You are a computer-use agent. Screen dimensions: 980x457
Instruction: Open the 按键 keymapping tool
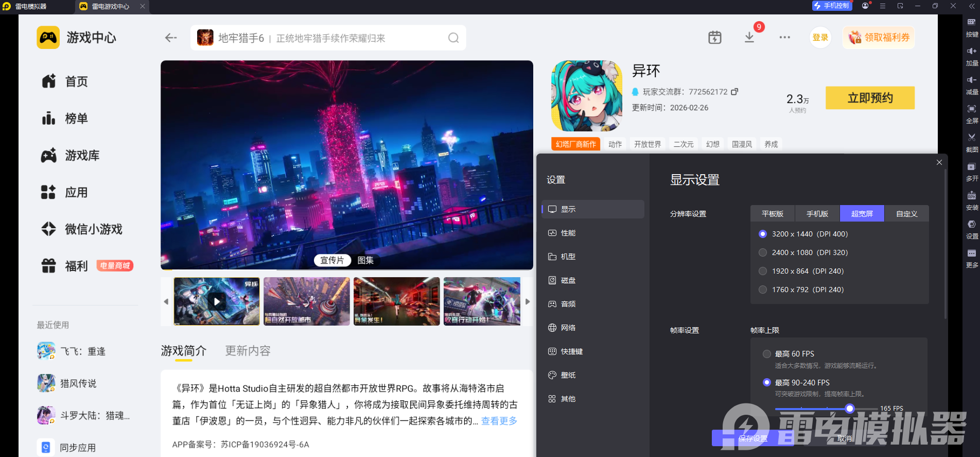[972, 27]
